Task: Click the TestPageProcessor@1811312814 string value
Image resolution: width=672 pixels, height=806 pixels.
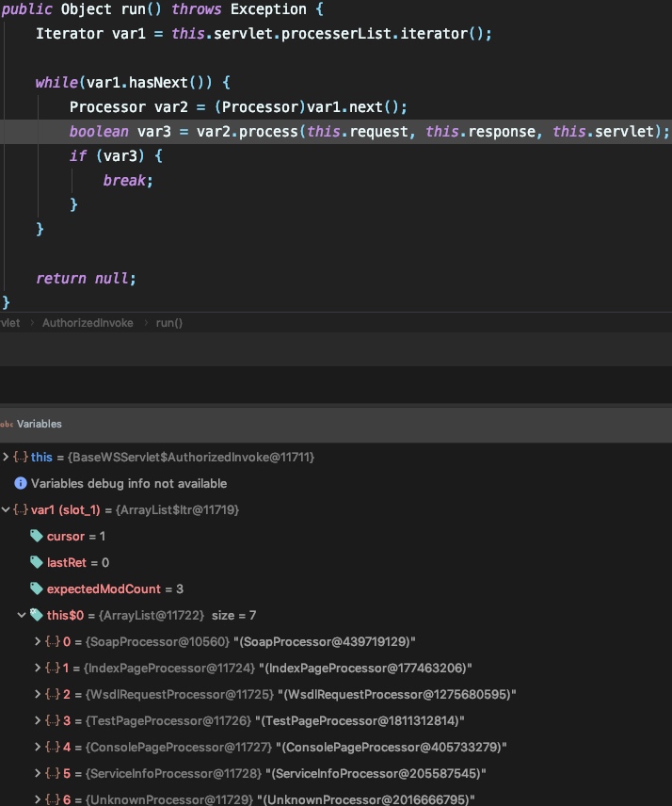Action: (360, 720)
